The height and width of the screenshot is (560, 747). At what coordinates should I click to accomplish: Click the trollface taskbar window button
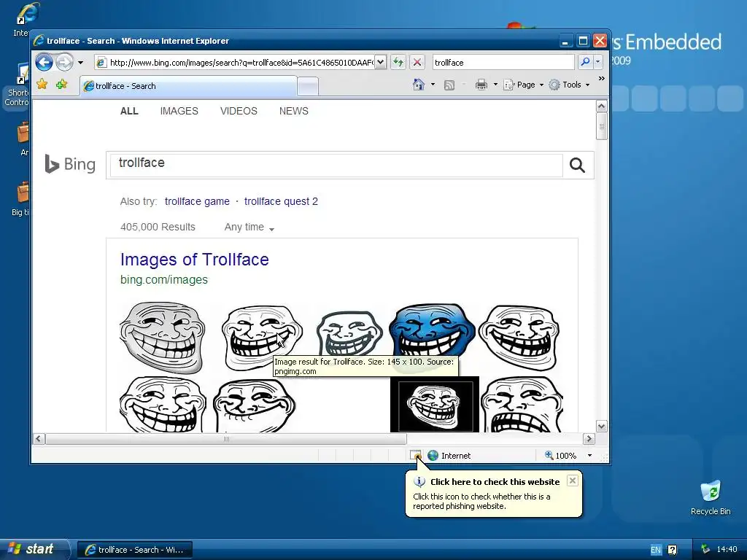[135, 550]
